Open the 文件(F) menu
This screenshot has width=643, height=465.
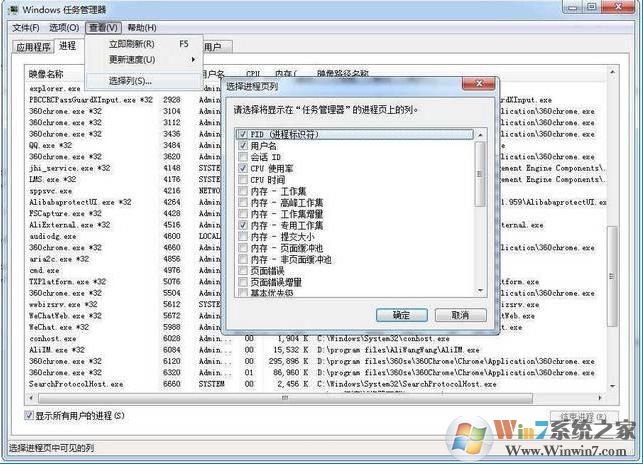pyautogui.click(x=25, y=27)
